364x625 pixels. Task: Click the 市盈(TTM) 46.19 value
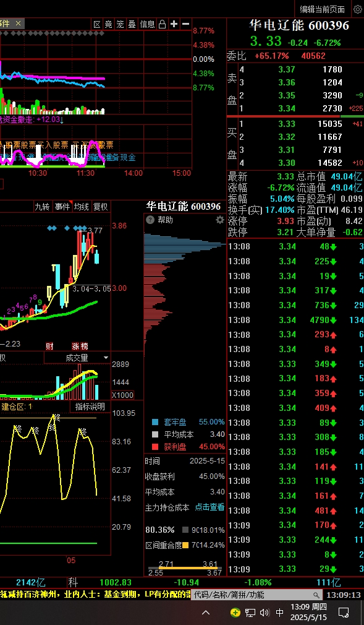(x=352, y=210)
